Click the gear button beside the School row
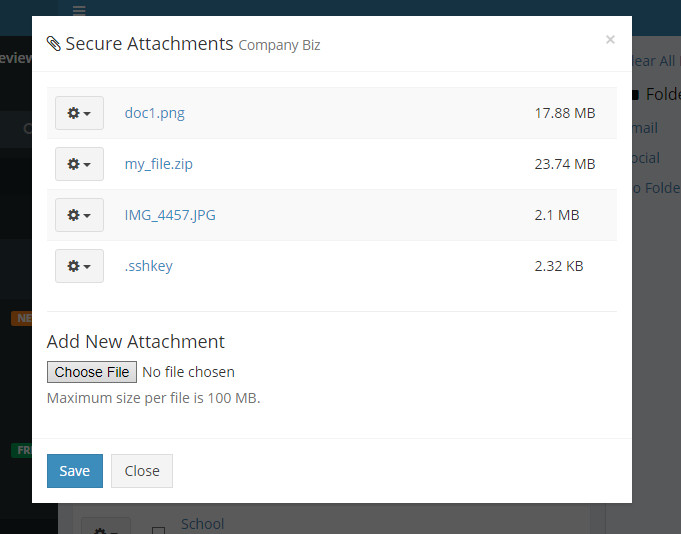 pos(105,527)
